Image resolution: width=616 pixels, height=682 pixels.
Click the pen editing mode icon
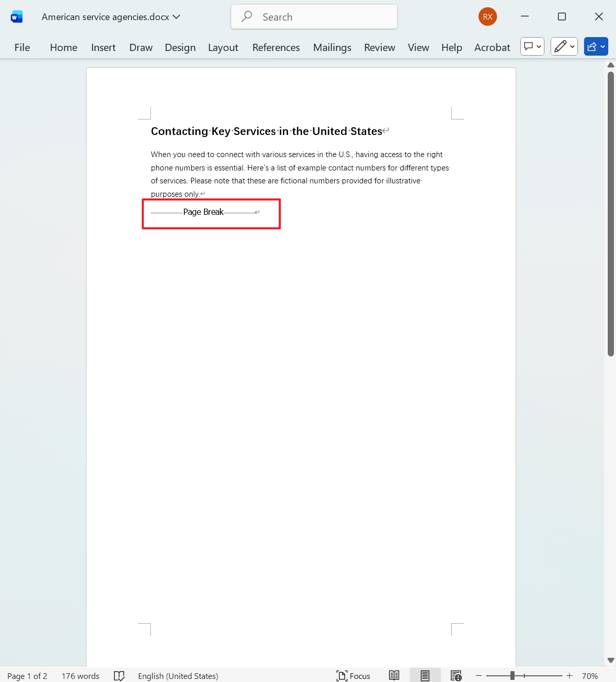[x=560, y=46]
